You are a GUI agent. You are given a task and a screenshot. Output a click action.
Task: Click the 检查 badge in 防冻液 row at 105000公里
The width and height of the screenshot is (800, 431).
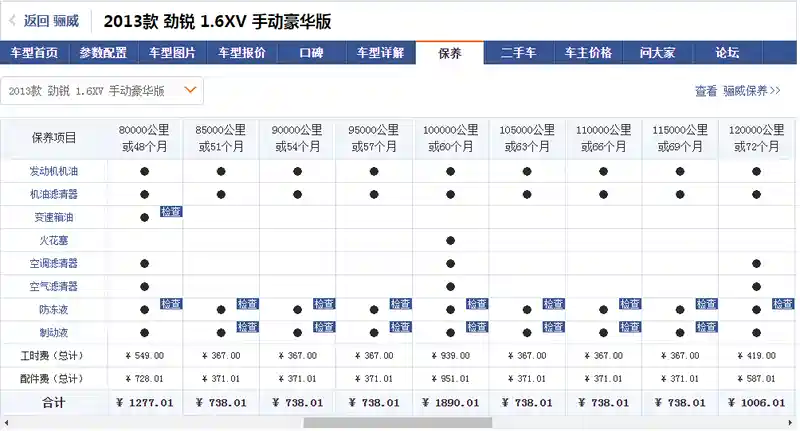(x=554, y=304)
